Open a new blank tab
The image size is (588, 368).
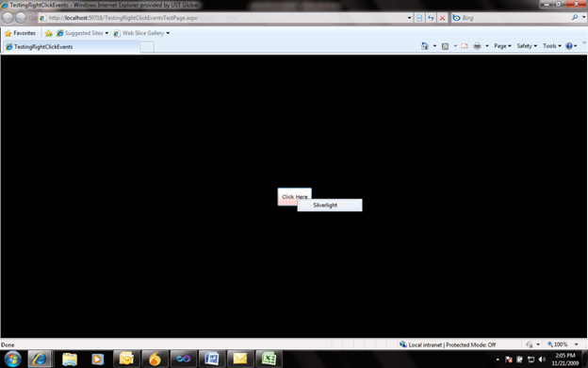pos(147,47)
